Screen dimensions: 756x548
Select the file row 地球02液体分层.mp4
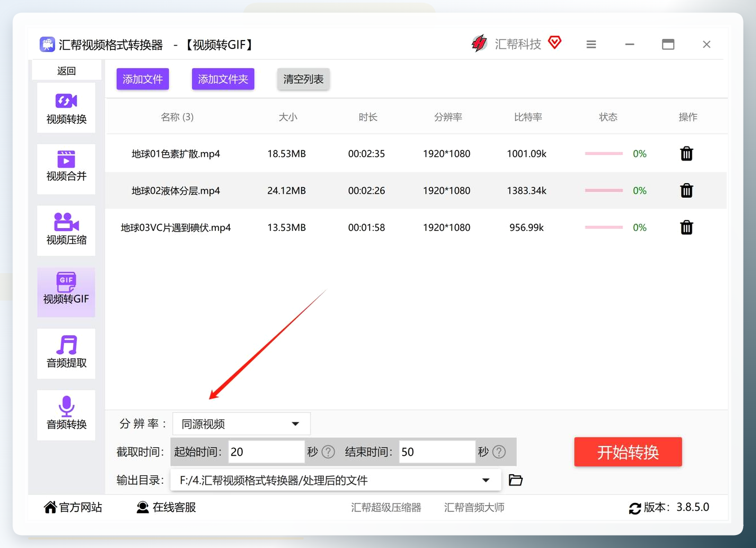[416, 190]
